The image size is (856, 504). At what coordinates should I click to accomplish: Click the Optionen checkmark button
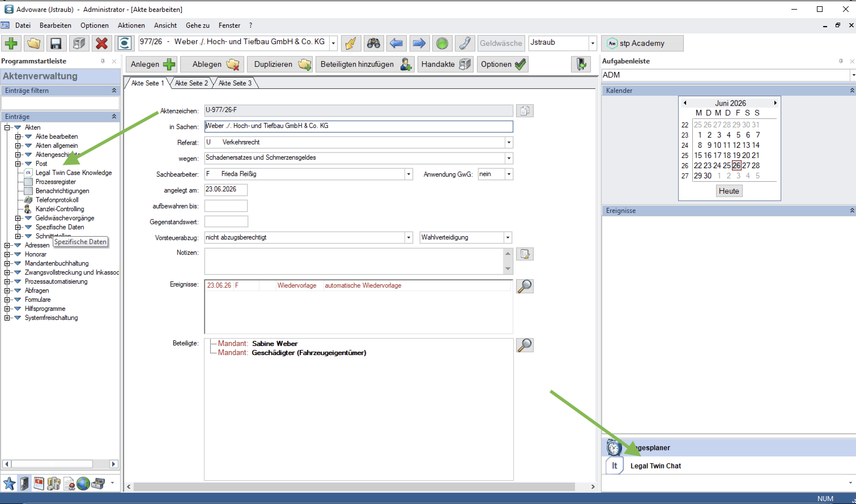pyautogui.click(x=503, y=64)
